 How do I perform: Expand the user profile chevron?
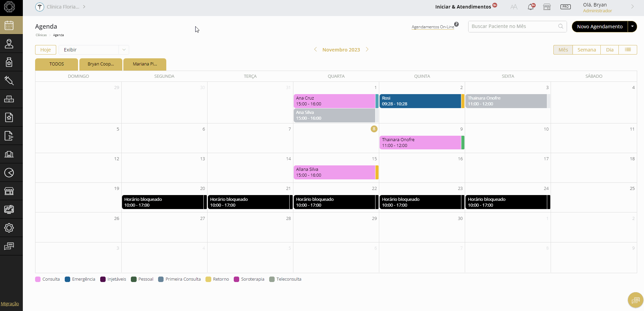(632, 7)
